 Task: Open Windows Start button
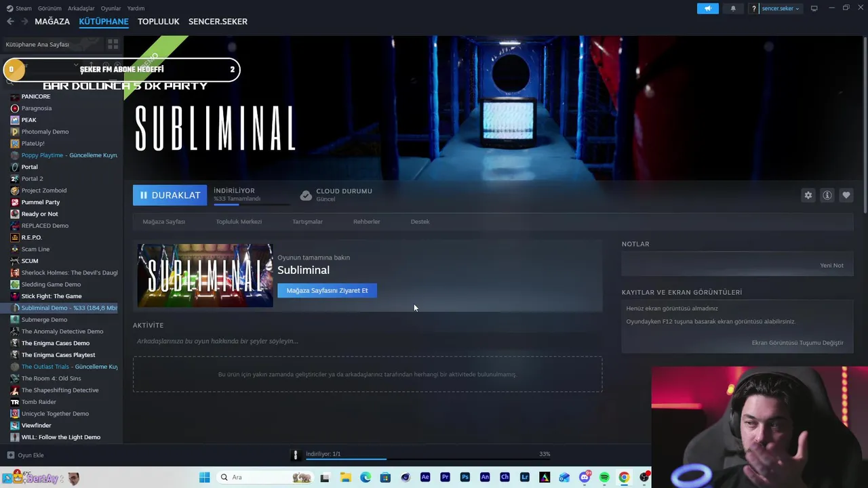click(204, 477)
